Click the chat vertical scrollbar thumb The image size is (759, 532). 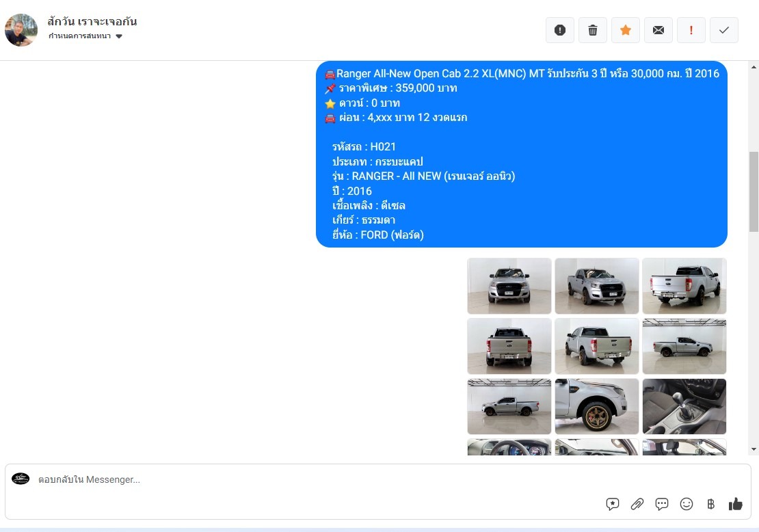click(x=754, y=191)
